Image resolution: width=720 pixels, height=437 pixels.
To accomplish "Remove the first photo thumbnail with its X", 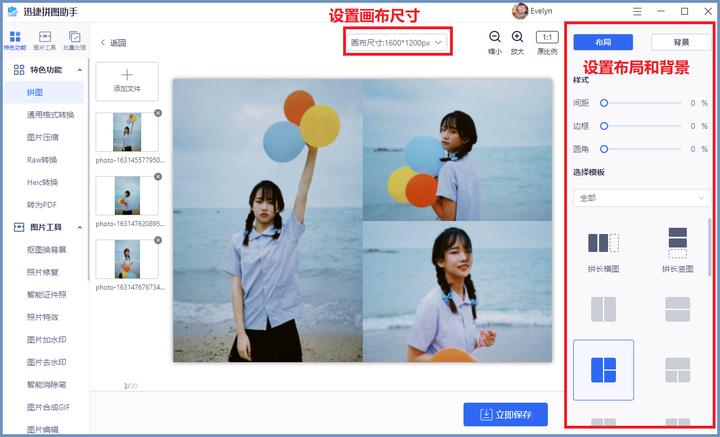I will (158, 113).
